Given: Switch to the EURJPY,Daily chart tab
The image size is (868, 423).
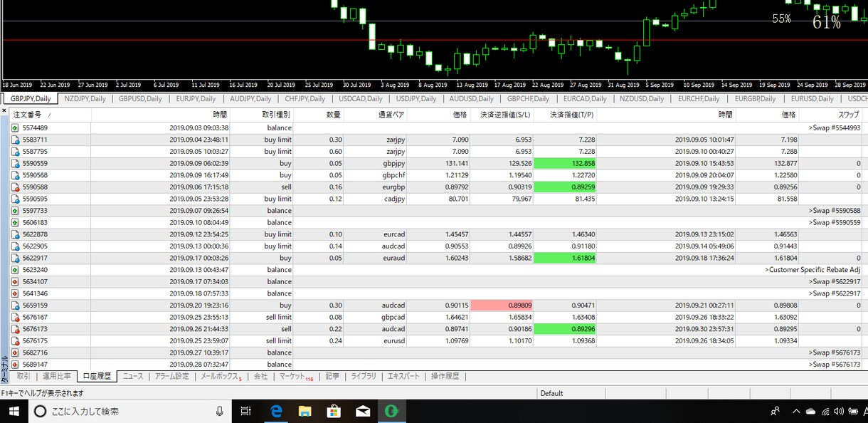Looking at the screenshot, I should click(196, 98).
